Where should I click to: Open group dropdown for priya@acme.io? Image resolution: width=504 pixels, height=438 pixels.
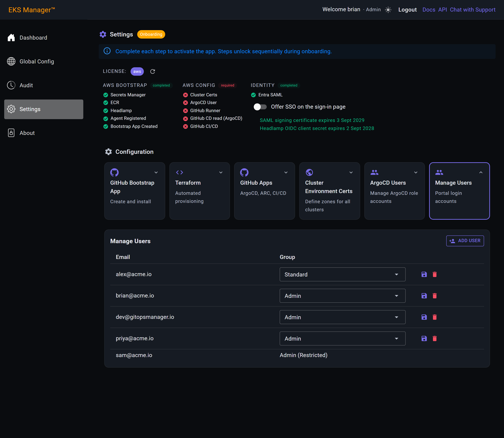(x=342, y=338)
